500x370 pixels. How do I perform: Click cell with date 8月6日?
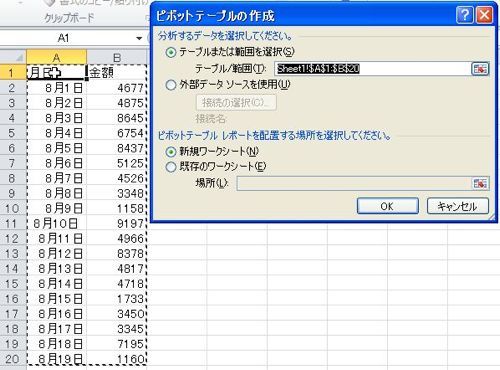pyautogui.click(x=56, y=163)
